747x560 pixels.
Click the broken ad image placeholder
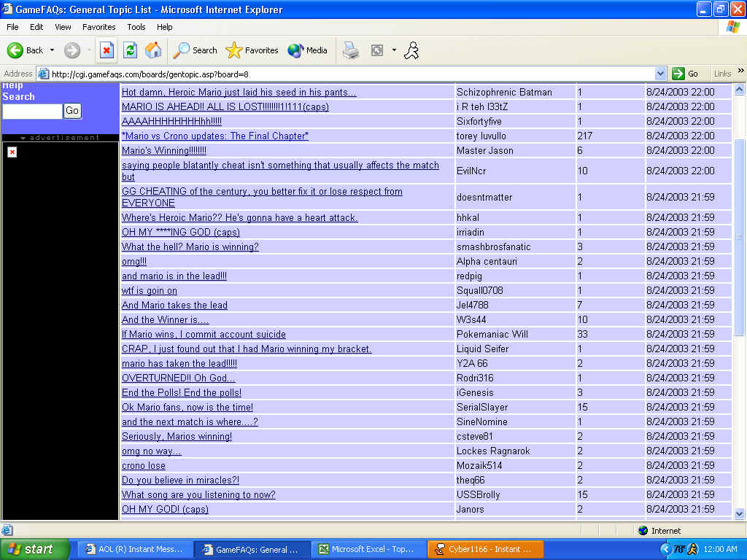tap(12, 152)
